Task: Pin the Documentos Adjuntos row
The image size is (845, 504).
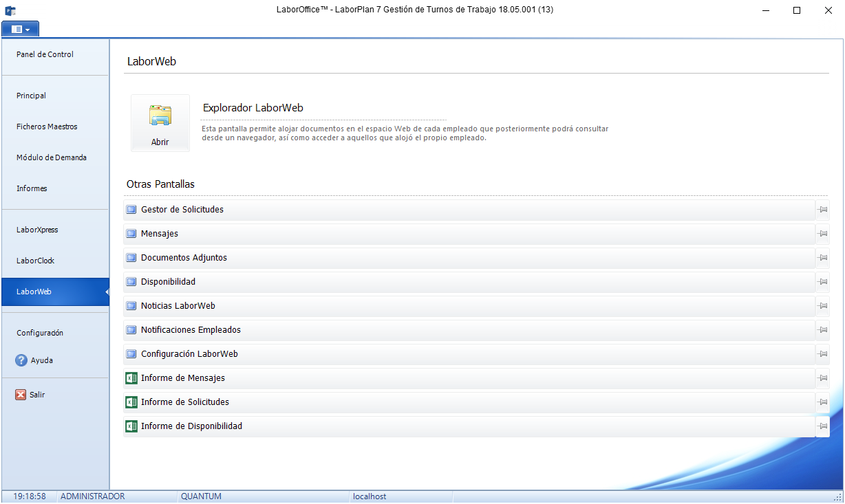Action: [822, 258]
